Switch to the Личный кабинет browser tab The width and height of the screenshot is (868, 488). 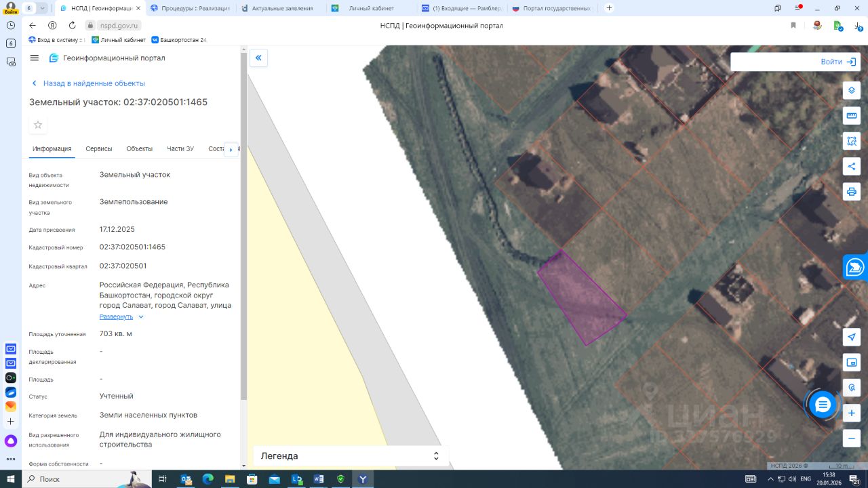[x=372, y=8]
